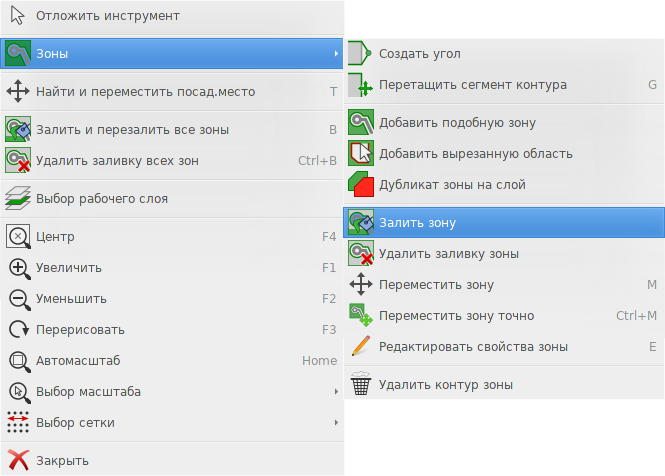
Task: Click the four-arrow icon beside Найти и переместить посад.место
Action: 18,91
